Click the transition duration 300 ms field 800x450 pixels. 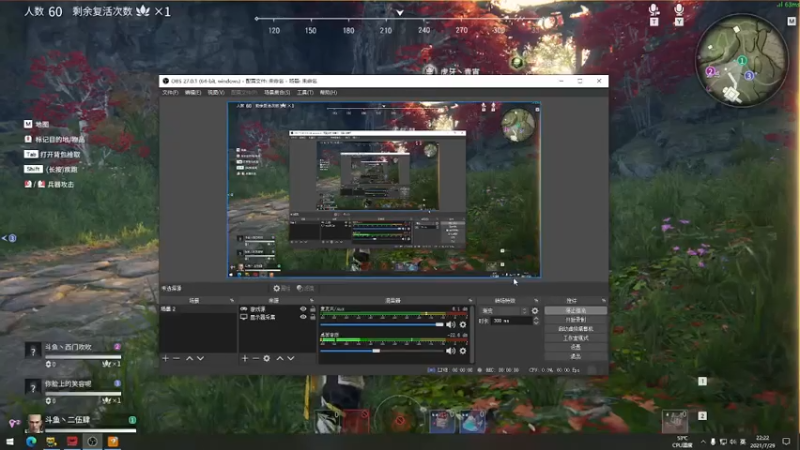point(512,321)
